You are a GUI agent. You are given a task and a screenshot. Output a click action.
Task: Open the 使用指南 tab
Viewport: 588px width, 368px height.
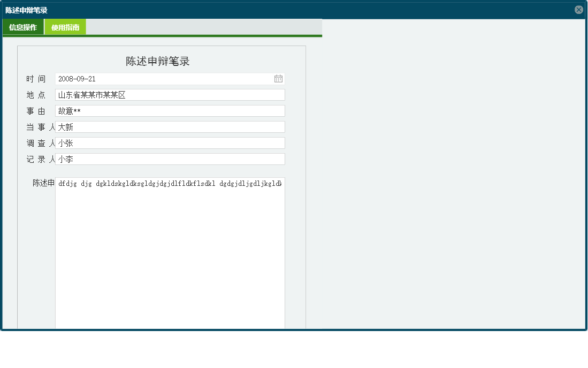point(65,27)
